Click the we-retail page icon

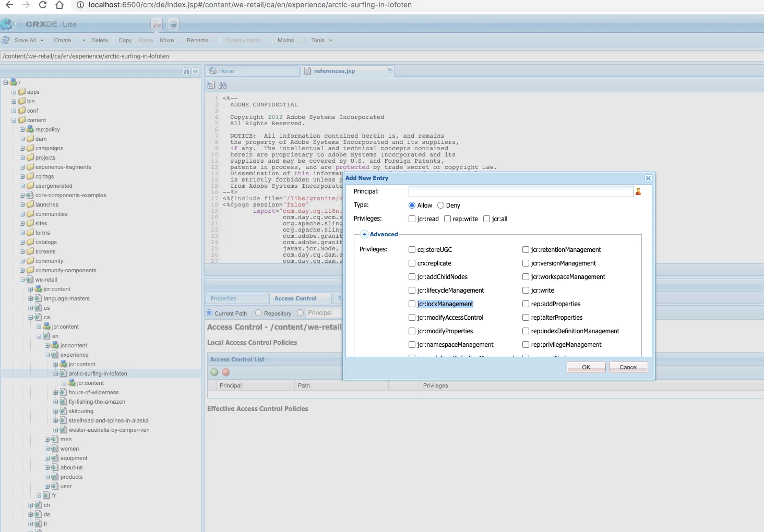click(x=30, y=280)
